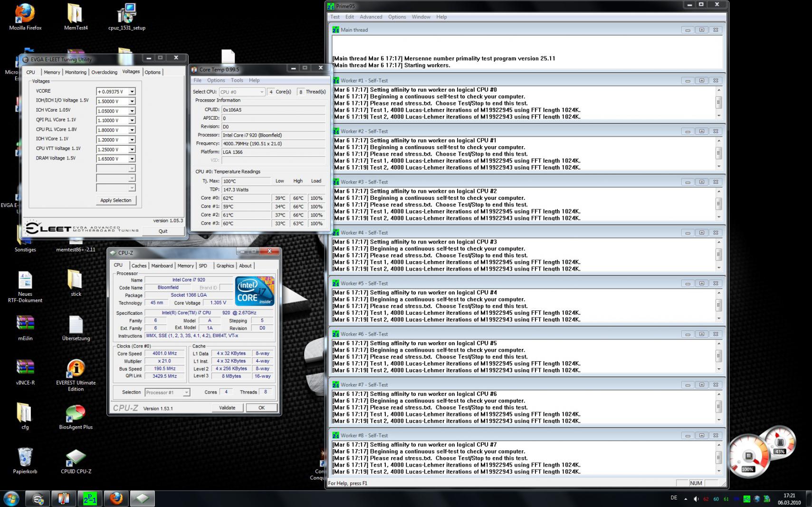This screenshot has width=812, height=507.
Task: Click OK in the CPU-Z window
Action: tap(261, 408)
